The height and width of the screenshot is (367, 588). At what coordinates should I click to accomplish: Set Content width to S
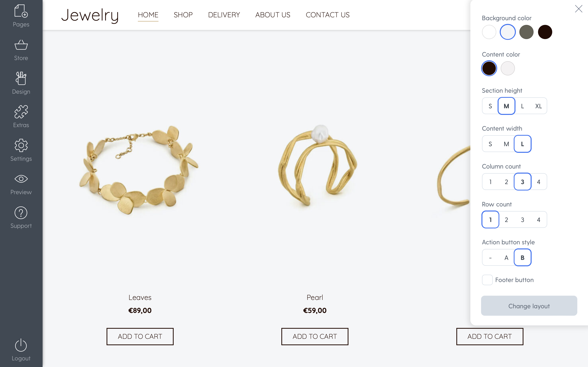point(490,144)
